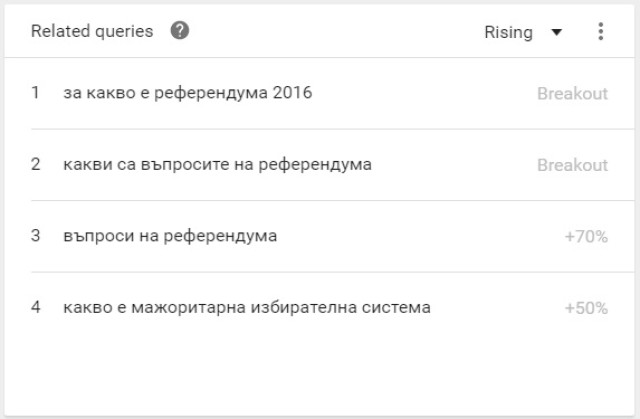Viewport: 640px width, 419px height.
Task: Click the help question mark icon
Action: [x=180, y=31]
